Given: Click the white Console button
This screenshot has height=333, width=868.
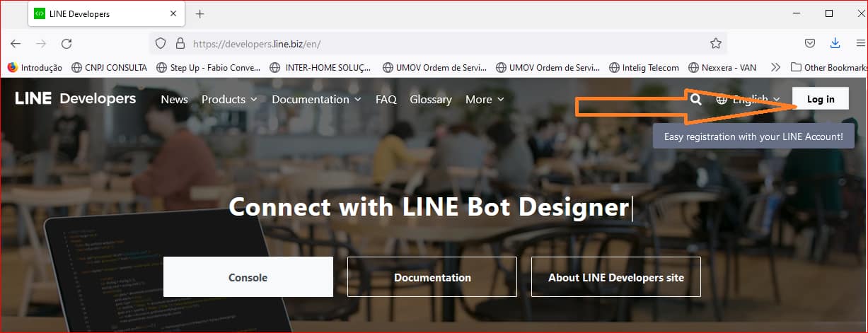Looking at the screenshot, I should 248,277.
